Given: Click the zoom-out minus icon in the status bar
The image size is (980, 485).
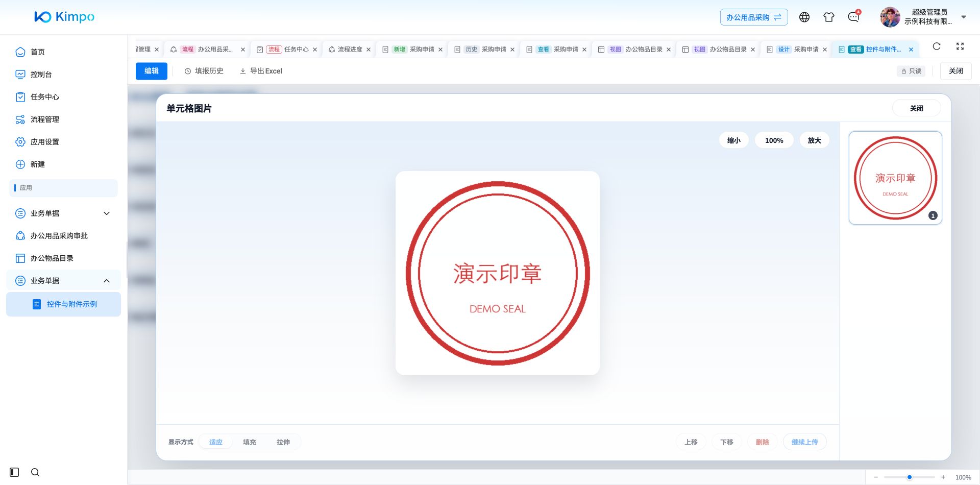Looking at the screenshot, I should coord(876,477).
